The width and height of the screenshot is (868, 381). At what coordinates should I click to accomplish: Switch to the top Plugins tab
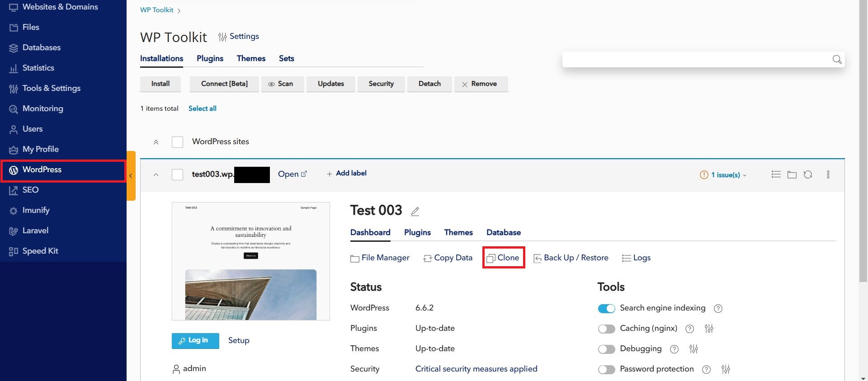(210, 58)
